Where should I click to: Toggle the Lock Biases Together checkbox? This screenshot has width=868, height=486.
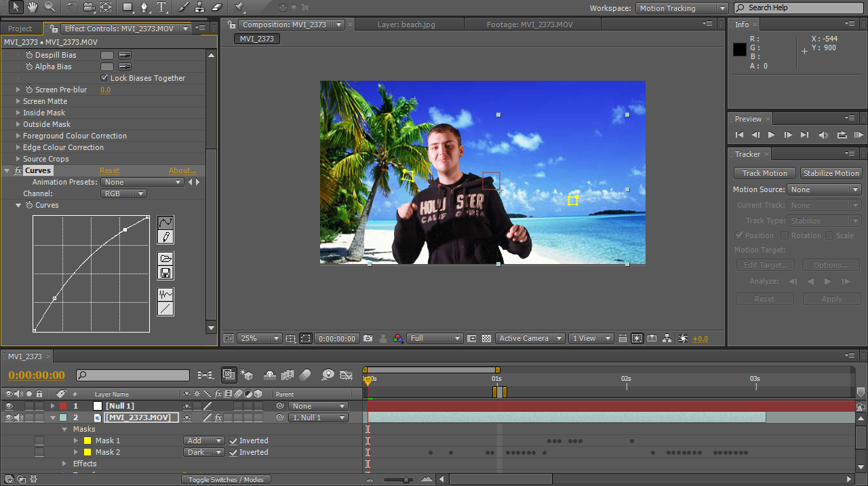[104, 77]
